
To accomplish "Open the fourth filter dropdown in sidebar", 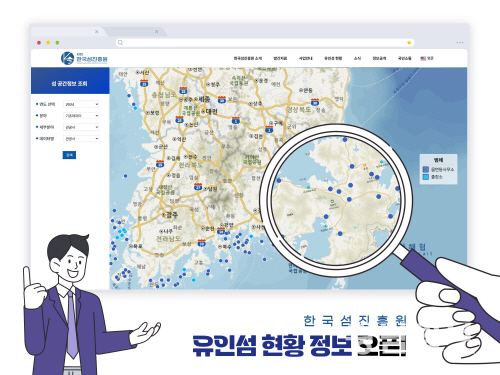I will pos(81,138).
